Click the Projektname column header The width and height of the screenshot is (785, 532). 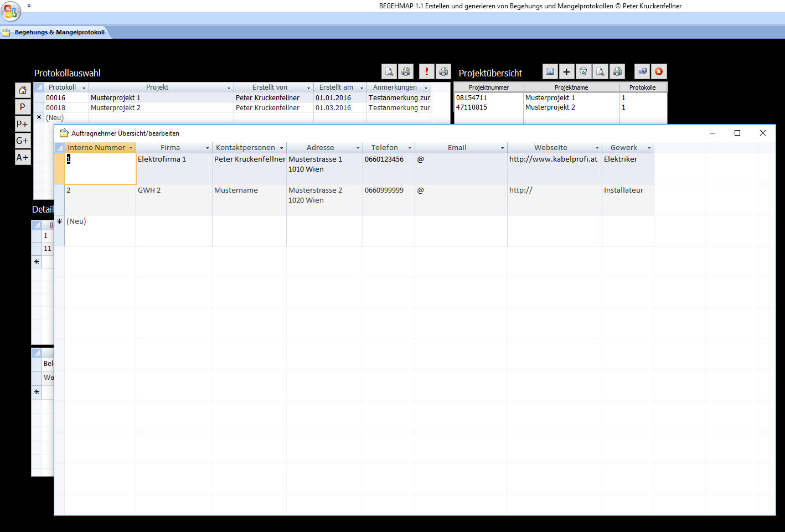pos(572,87)
